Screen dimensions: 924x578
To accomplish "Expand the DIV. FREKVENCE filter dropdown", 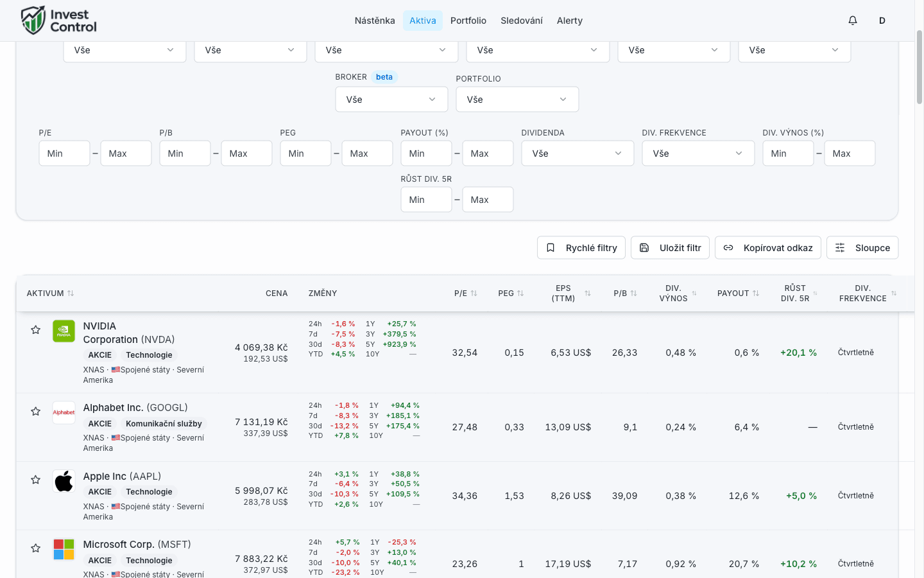I will [698, 153].
